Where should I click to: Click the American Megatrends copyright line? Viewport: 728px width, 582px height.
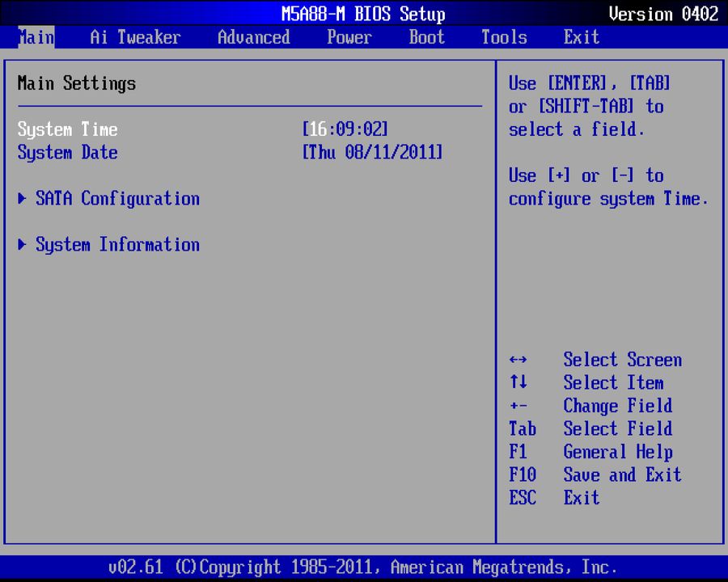pos(363,567)
